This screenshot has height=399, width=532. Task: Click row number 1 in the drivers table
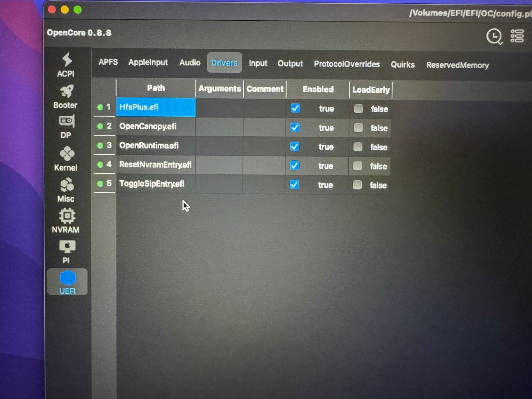point(109,107)
